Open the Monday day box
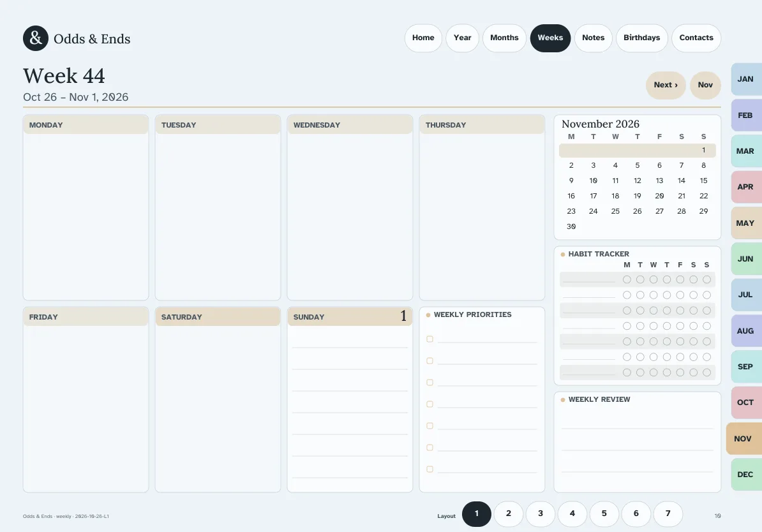The width and height of the screenshot is (762, 532). (86, 207)
